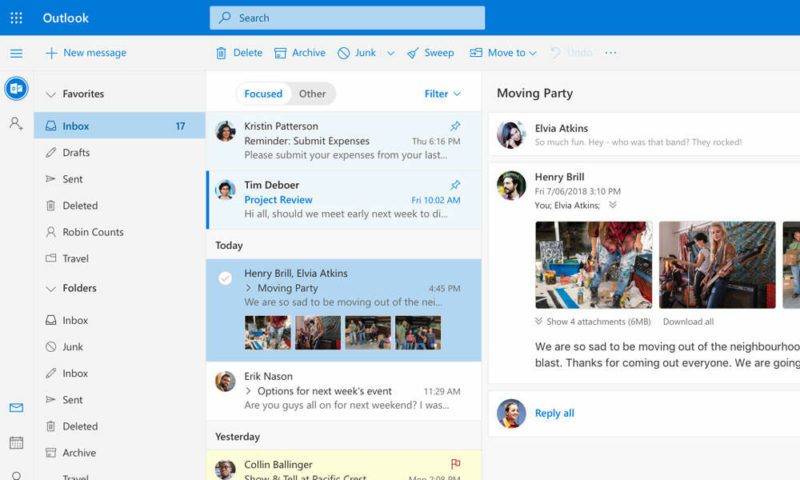Screen dimensions: 800x480
Task: Click the Delete trash icon in toolbar
Action: (x=221, y=53)
